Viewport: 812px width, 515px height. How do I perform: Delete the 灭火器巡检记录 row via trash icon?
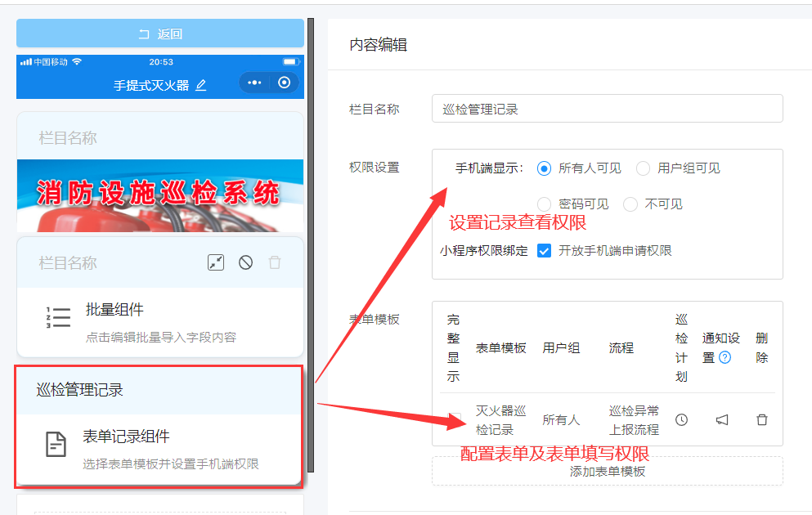[760, 419]
